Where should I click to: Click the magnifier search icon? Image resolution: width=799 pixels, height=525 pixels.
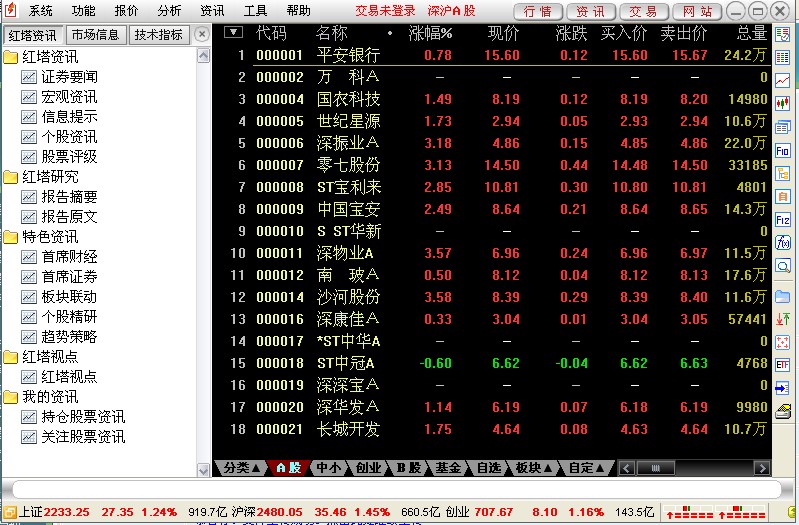click(783, 265)
